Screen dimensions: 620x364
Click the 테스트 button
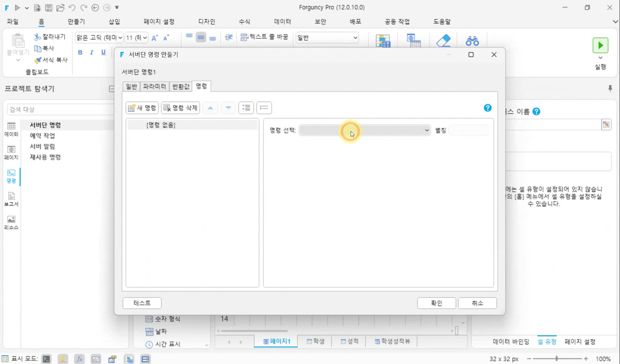click(142, 303)
